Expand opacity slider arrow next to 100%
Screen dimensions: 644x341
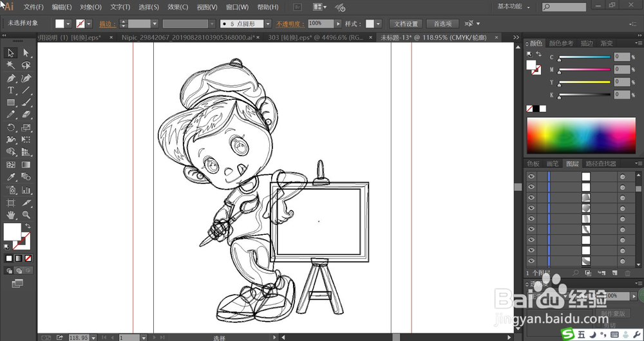[x=338, y=24]
